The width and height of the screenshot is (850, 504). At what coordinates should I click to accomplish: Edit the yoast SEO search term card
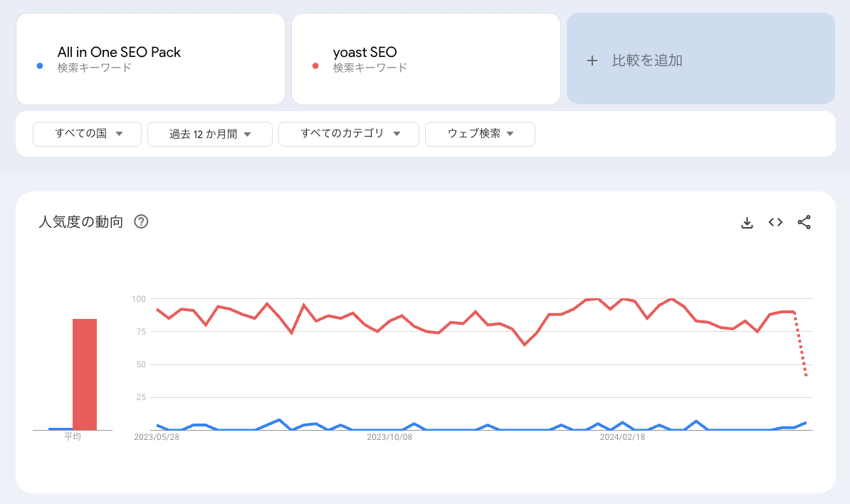(364, 53)
